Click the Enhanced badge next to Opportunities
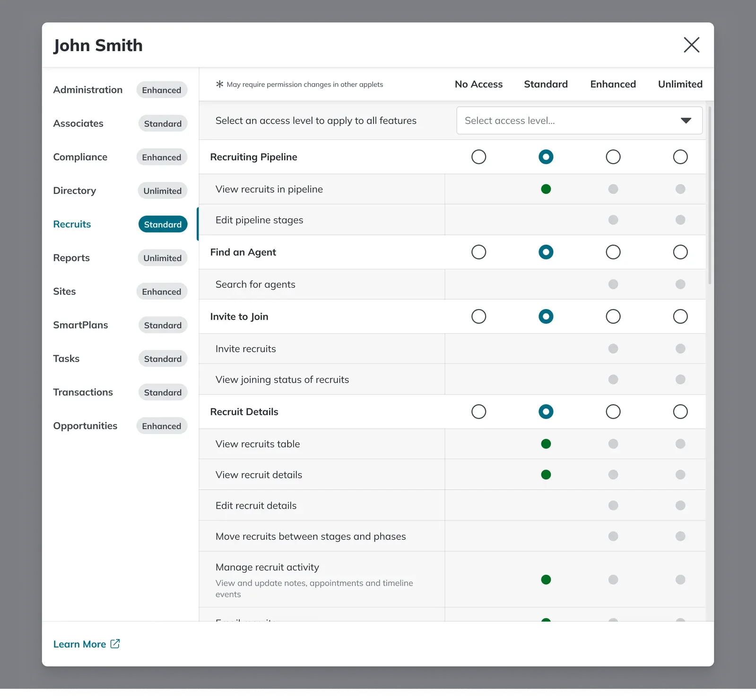 162,425
